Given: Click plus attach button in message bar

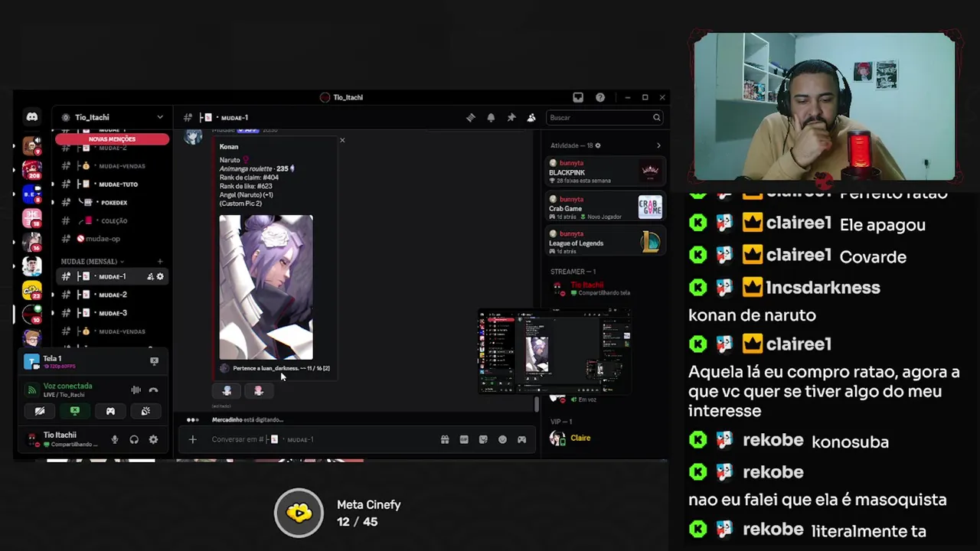Looking at the screenshot, I should point(193,439).
